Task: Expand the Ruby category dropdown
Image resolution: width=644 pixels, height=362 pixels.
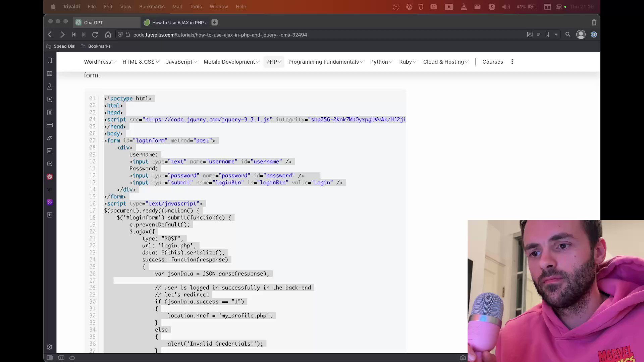Action: pos(408,62)
